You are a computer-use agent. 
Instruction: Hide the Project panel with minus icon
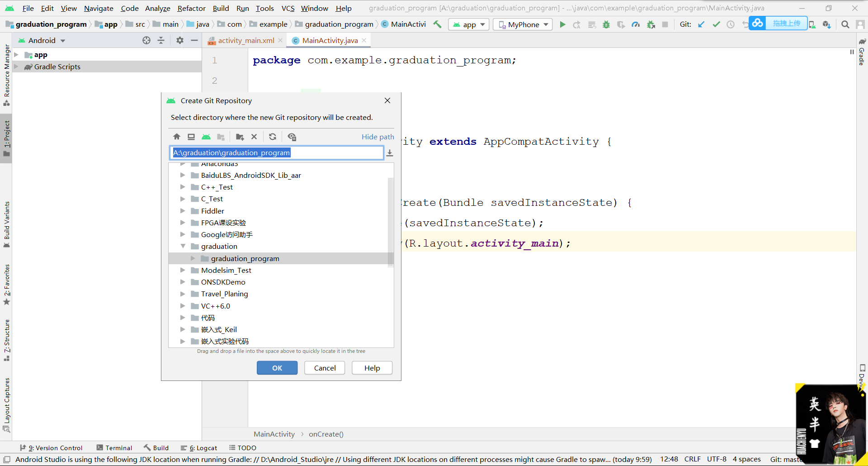194,40
